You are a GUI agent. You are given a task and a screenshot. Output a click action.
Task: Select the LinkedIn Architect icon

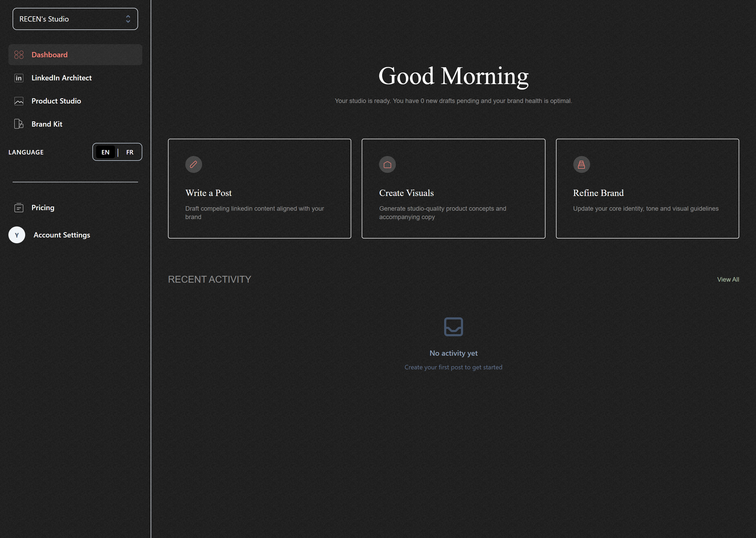coord(19,78)
